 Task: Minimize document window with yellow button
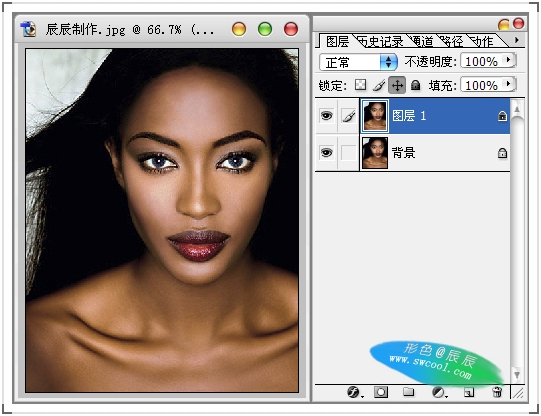(239, 29)
